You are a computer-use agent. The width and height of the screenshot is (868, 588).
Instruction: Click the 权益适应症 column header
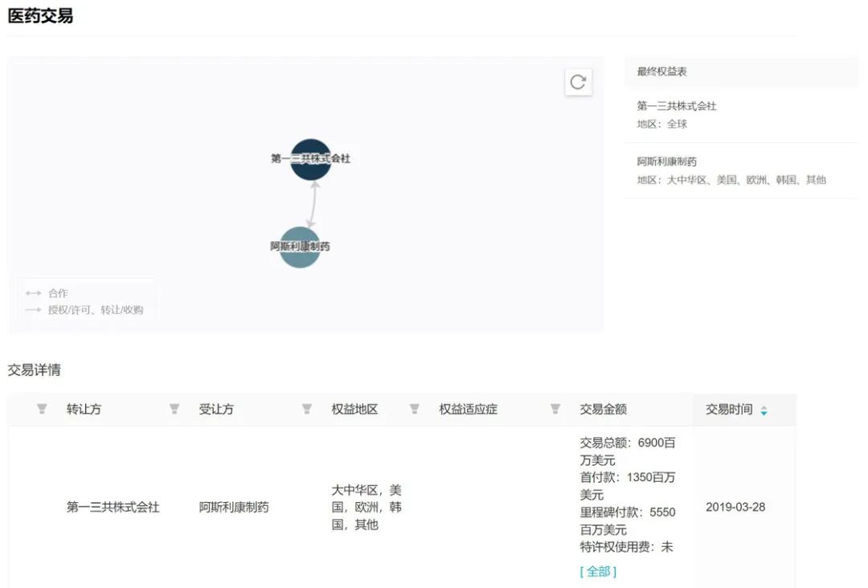468,410
